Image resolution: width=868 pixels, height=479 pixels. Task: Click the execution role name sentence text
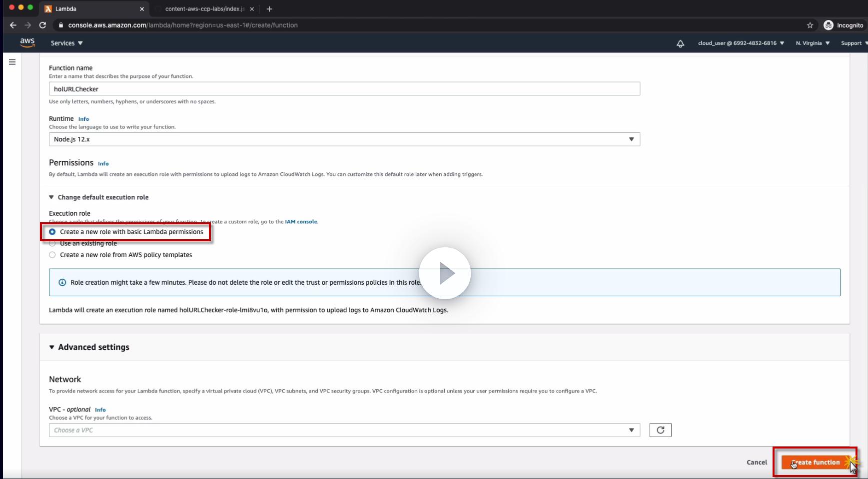pyautogui.click(x=248, y=310)
